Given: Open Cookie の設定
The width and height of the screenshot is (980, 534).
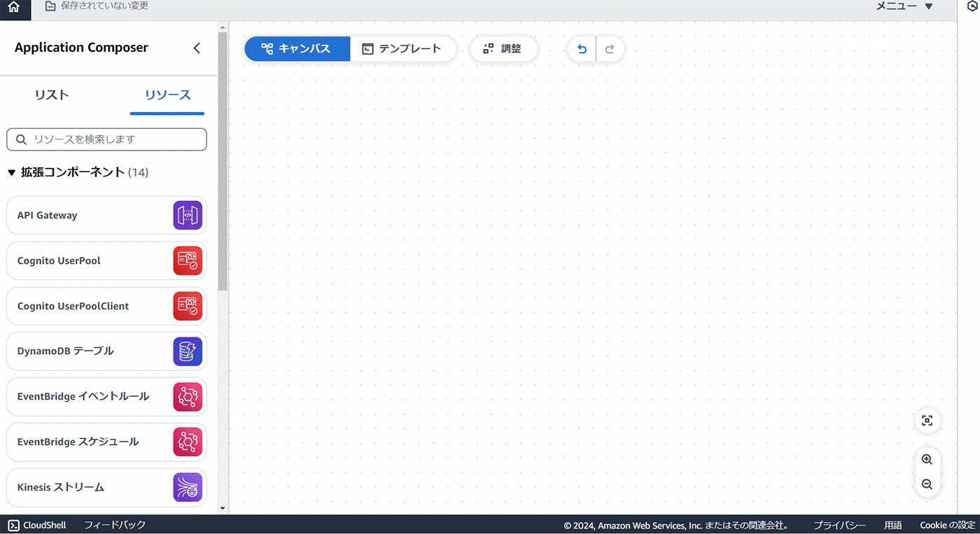Looking at the screenshot, I should [x=947, y=525].
